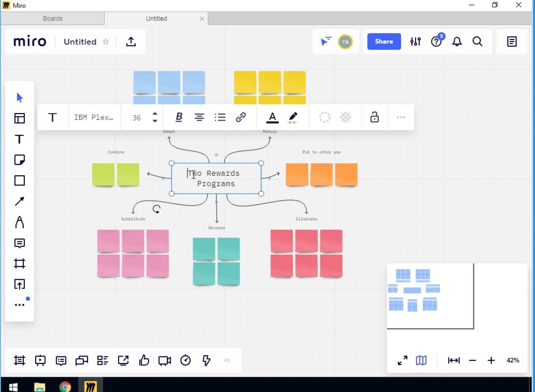Open border style dashed circle option
The width and height of the screenshot is (535, 392).
(325, 117)
